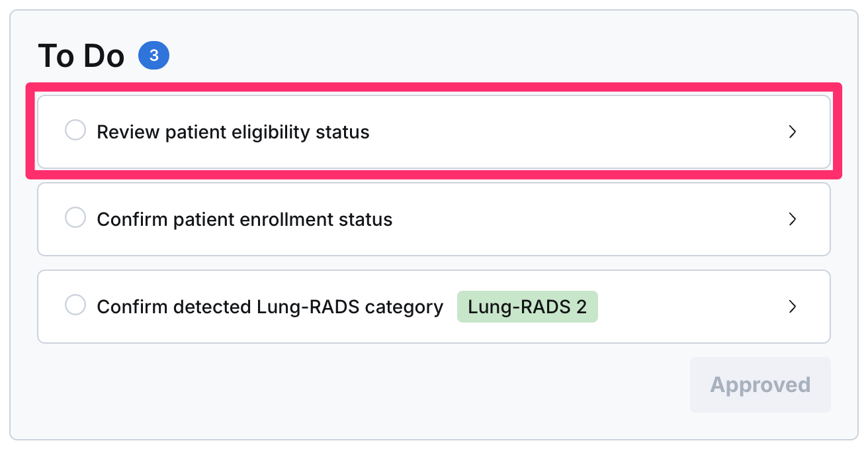Expand Review patient eligibility status chevron
The image size is (868, 453).
793,132
